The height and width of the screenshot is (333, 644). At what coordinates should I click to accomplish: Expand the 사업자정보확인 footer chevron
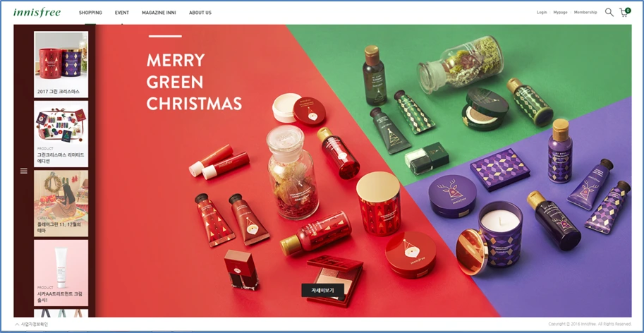tap(17, 325)
